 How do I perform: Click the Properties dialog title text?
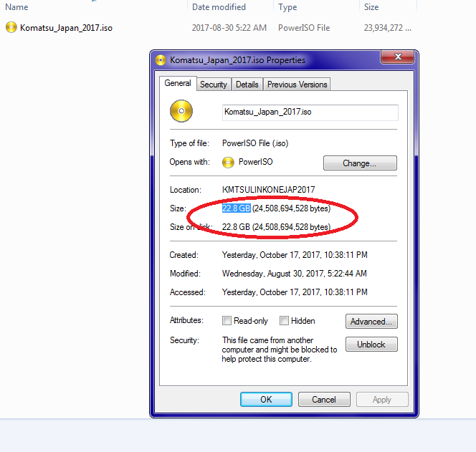(x=237, y=60)
